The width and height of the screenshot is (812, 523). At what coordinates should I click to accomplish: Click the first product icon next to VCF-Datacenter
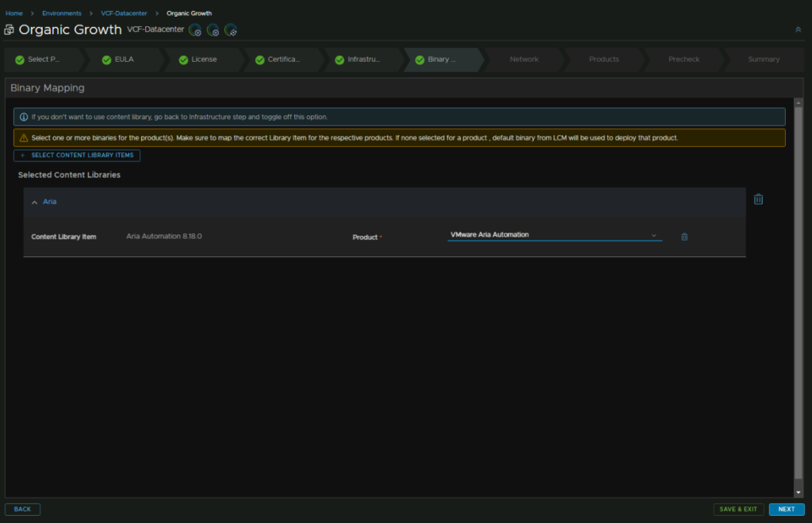195,30
